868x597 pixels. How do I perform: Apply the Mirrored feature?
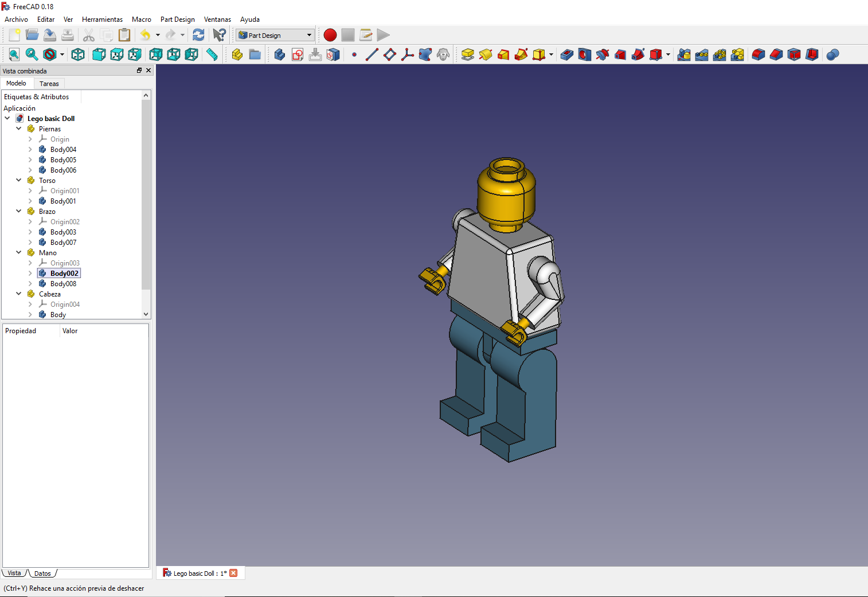684,54
